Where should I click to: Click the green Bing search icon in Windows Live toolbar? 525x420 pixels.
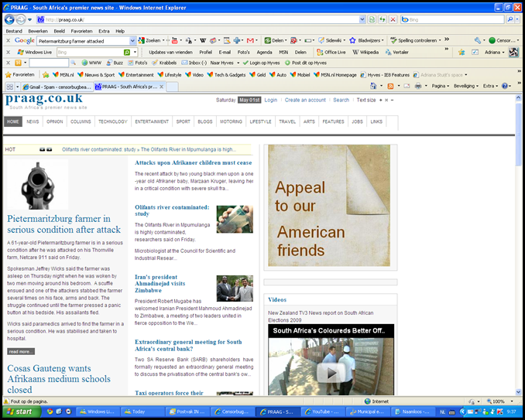click(127, 52)
